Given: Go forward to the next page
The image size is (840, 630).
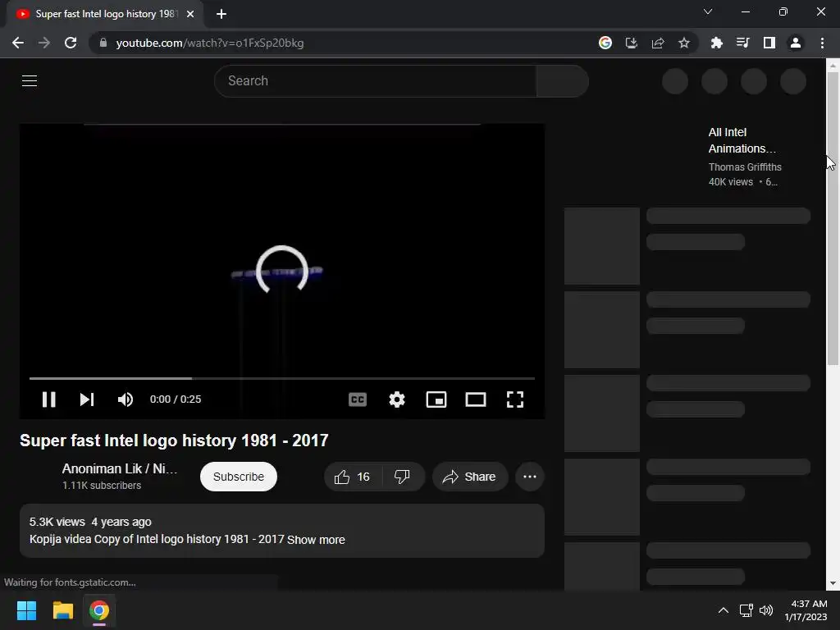Looking at the screenshot, I should point(44,43).
